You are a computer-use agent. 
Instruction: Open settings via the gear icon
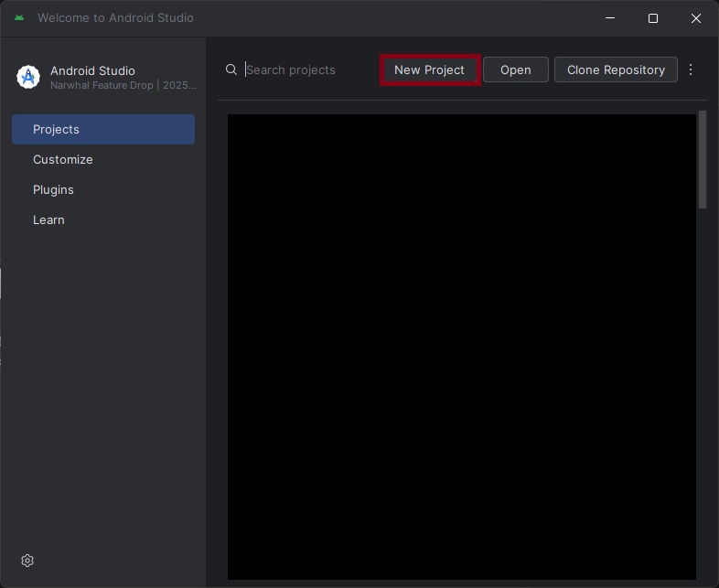(x=27, y=560)
